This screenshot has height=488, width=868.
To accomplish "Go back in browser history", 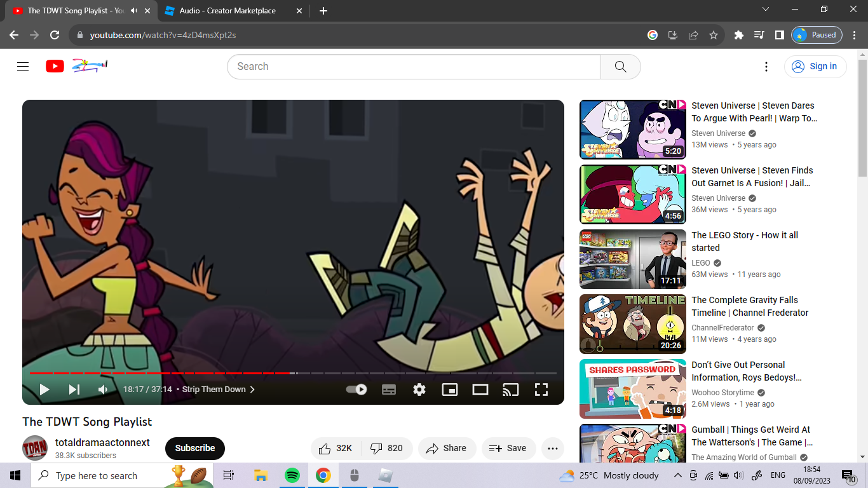I will click(14, 35).
